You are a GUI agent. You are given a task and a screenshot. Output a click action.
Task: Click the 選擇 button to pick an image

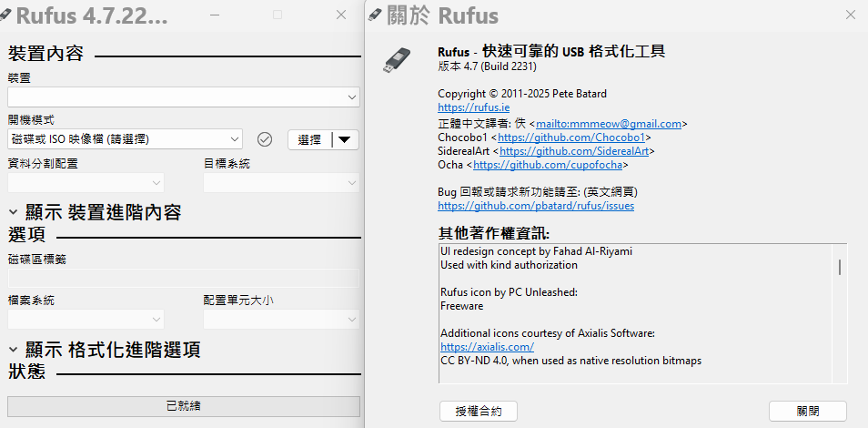[x=310, y=139]
